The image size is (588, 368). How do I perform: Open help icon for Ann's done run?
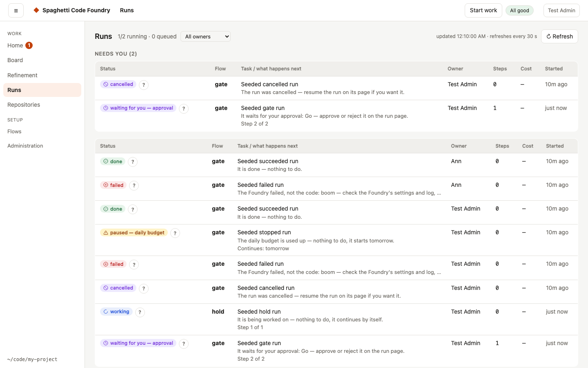click(x=133, y=162)
